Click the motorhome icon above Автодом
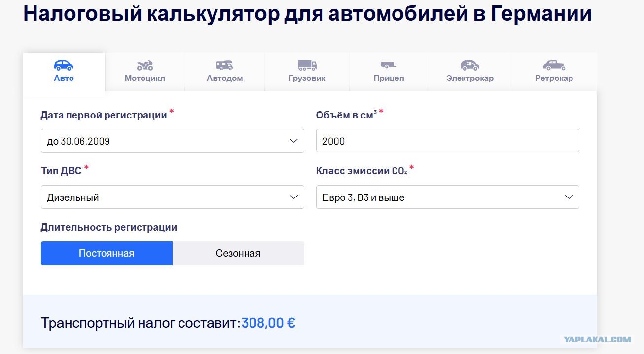644x354 pixels. pos(224,65)
